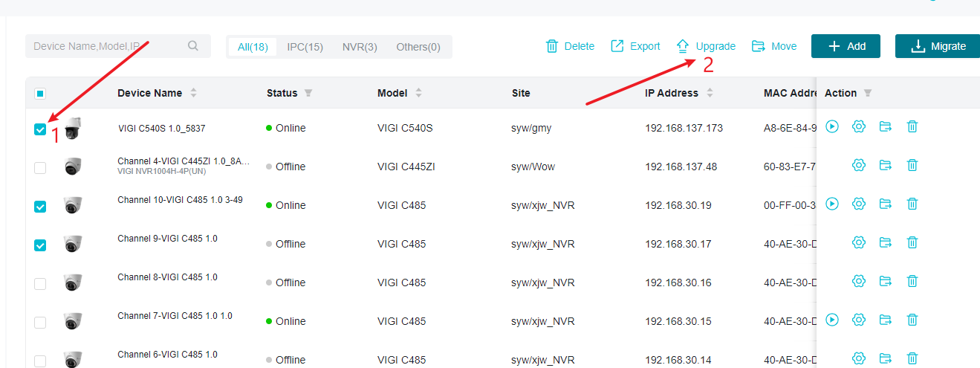
Task: Click move icon for Channel 6-VIGI C485
Action: point(886,358)
